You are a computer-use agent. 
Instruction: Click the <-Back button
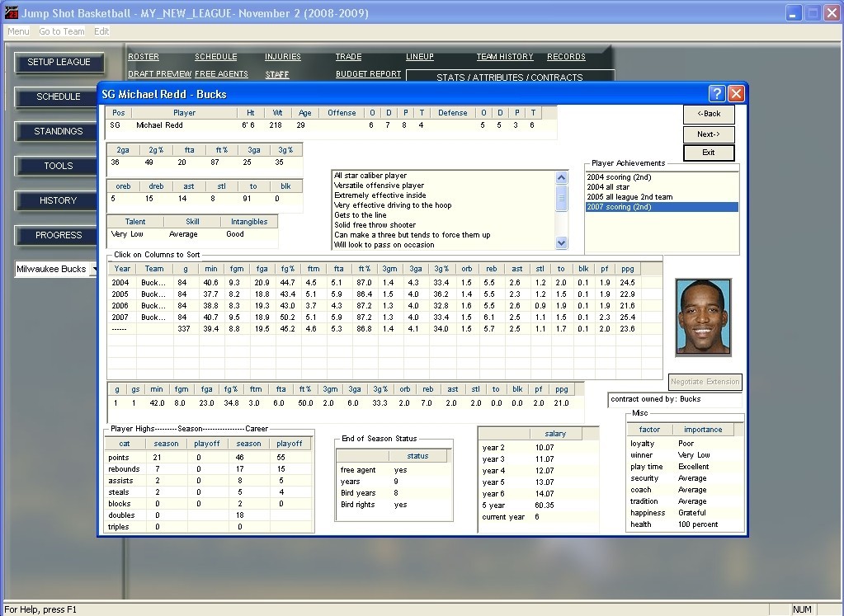coord(708,114)
